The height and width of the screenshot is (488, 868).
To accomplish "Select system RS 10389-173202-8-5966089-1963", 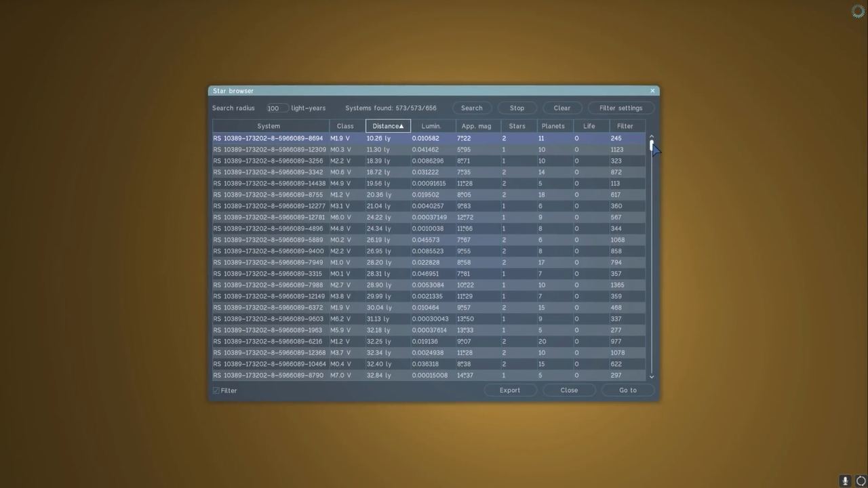I will pyautogui.click(x=429, y=330).
